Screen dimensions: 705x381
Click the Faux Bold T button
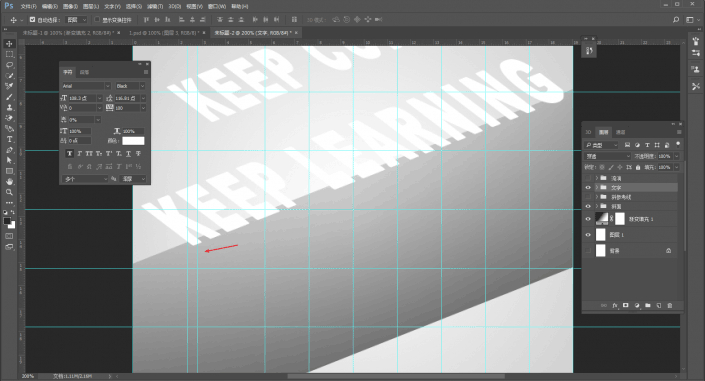tap(70, 153)
